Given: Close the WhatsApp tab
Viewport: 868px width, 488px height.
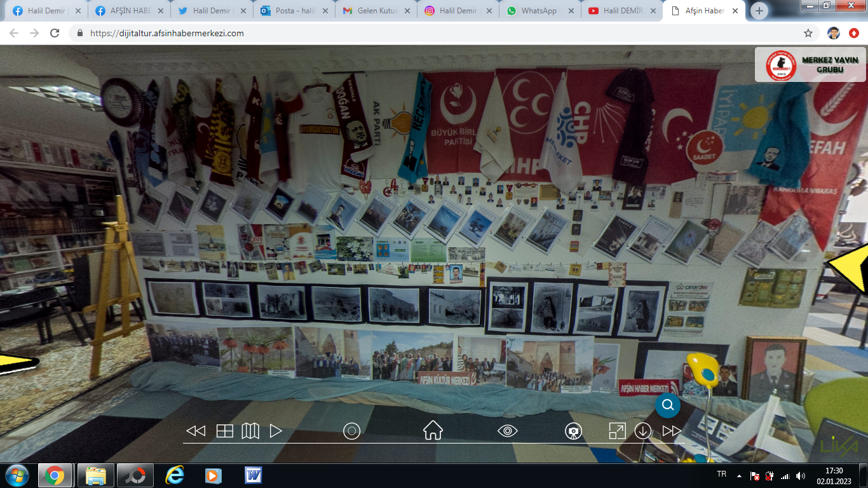Looking at the screenshot, I should click(571, 11).
